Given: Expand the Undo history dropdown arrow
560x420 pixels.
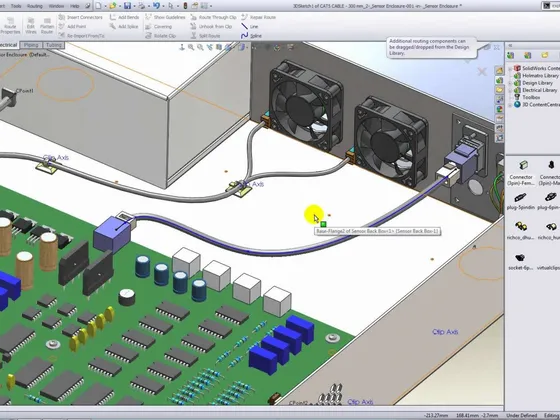Looking at the screenshot, I should 163,6.
